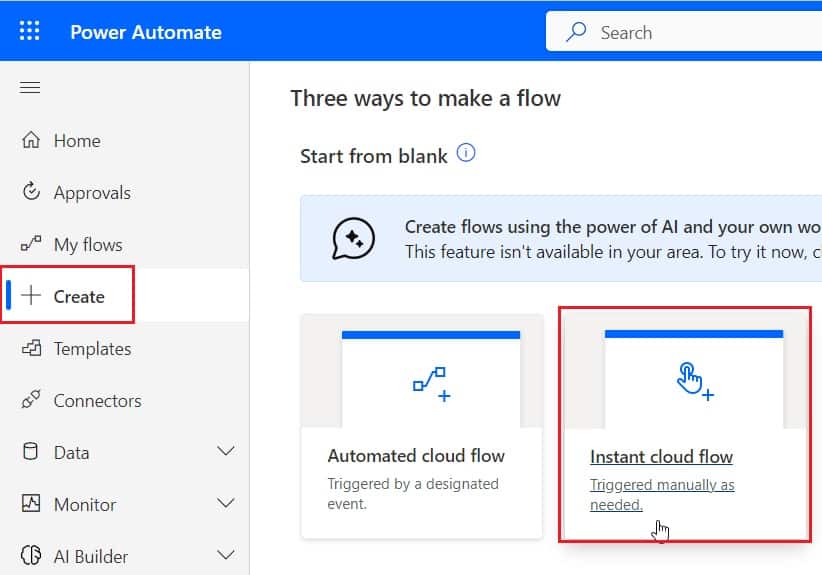Click the Automated cloud flow icon
The height and width of the screenshot is (575, 822).
(x=431, y=385)
